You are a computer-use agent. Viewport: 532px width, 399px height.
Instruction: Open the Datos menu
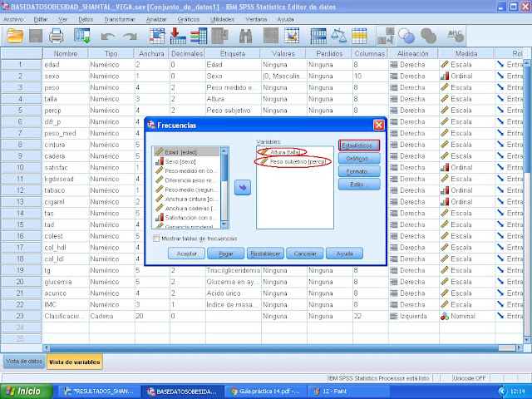coord(86,19)
